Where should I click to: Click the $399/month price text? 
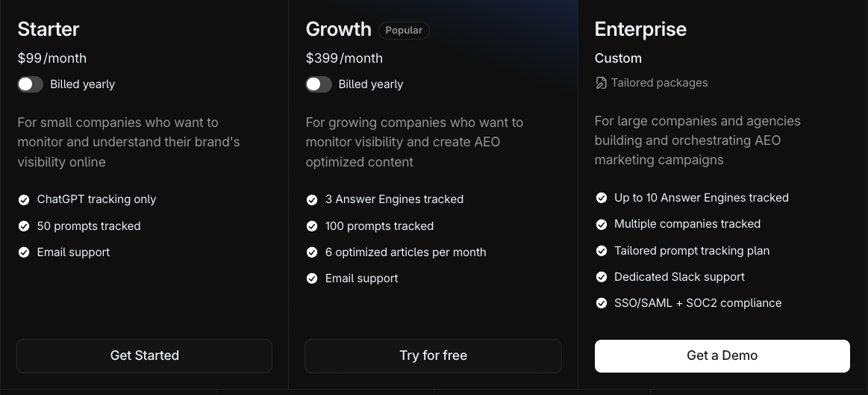pos(344,58)
